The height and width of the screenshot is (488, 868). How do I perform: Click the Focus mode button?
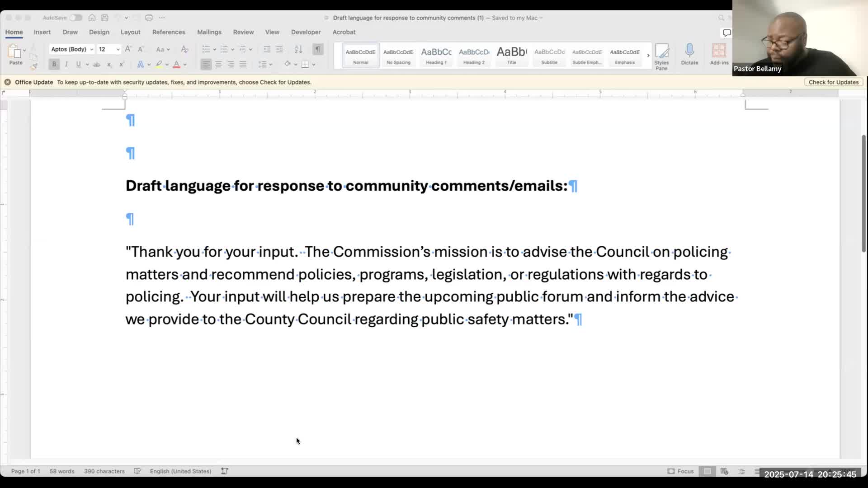point(680,471)
